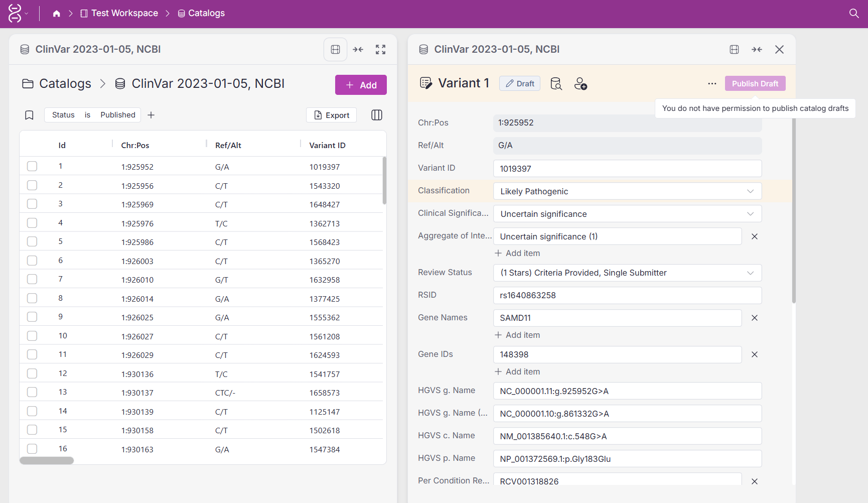Open Clinical Significance dropdown
Screen dimensions: 868x503
(627, 214)
